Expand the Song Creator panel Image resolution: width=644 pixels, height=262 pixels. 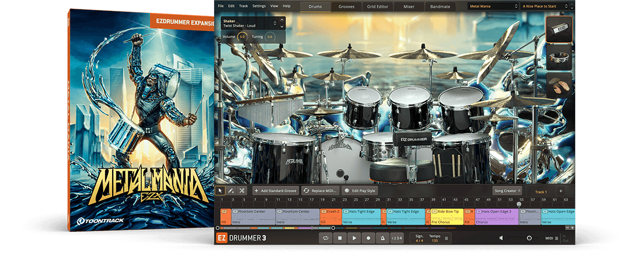pyautogui.click(x=507, y=191)
